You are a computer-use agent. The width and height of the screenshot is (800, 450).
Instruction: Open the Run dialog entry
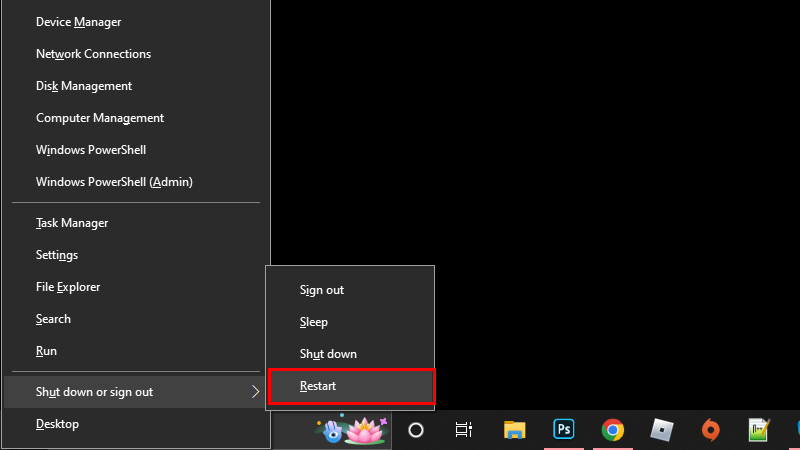click(136, 351)
